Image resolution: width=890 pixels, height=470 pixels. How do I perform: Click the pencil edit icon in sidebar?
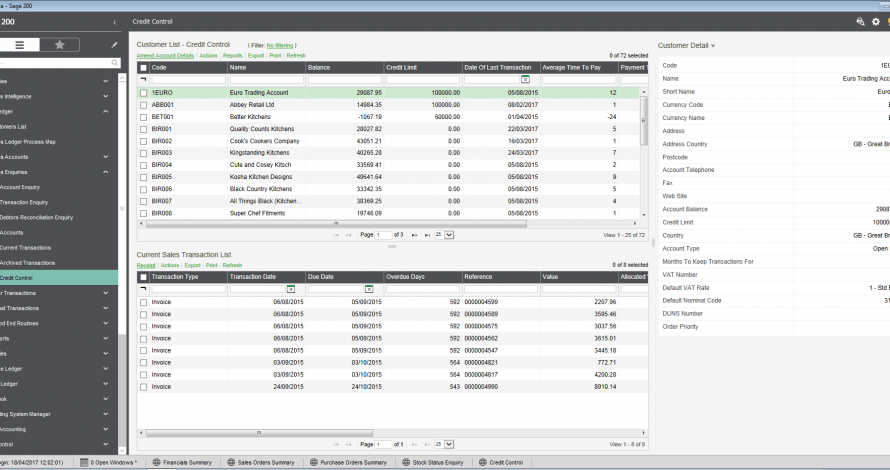point(114,45)
